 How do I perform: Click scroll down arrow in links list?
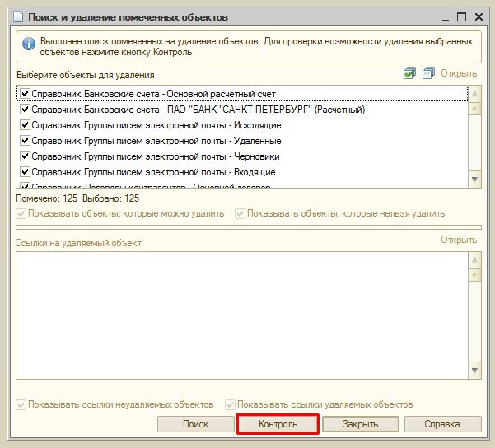click(x=474, y=373)
